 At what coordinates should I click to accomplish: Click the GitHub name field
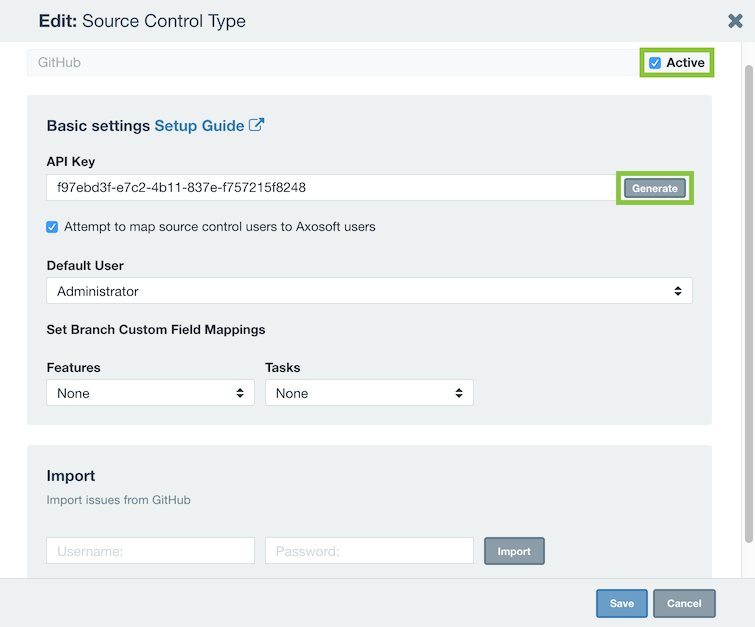[333, 63]
